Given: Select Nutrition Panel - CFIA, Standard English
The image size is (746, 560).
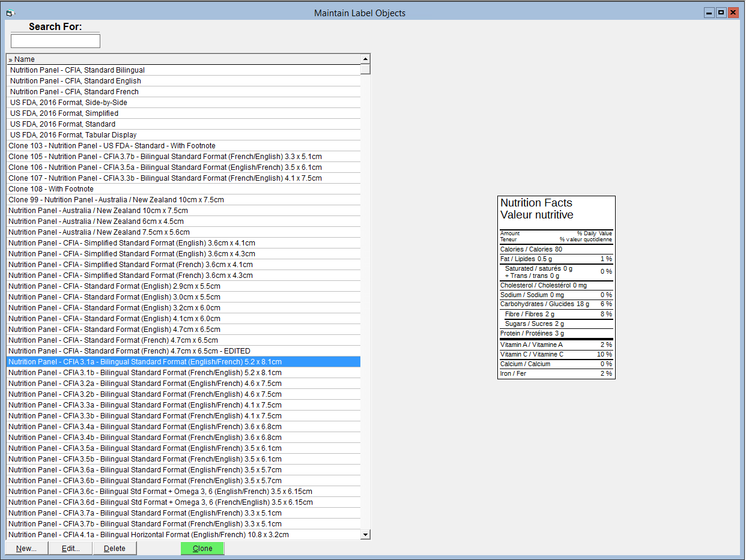Looking at the screenshot, I should tap(184, 81).
